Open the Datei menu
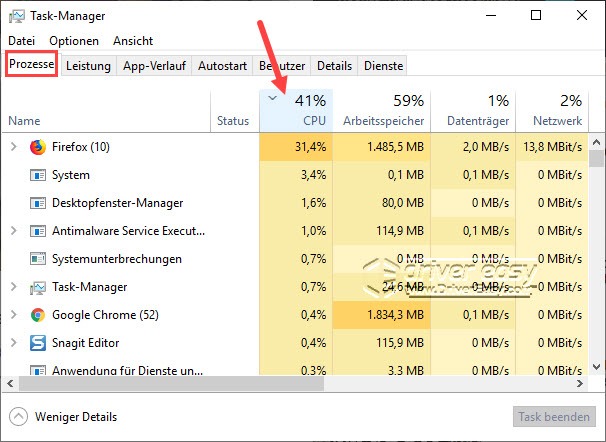 [x=21, y=41]
